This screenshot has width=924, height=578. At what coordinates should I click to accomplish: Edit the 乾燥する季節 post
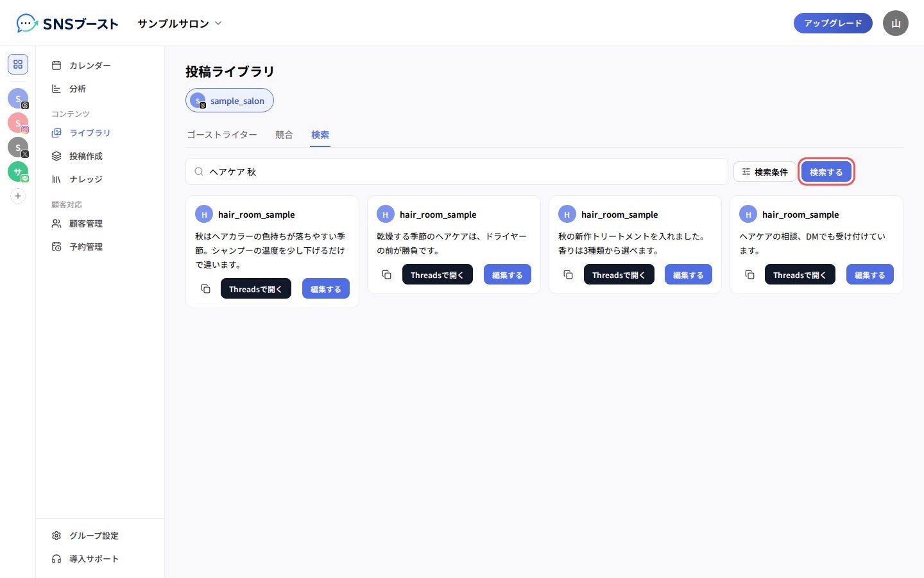[x=508, y=275]
